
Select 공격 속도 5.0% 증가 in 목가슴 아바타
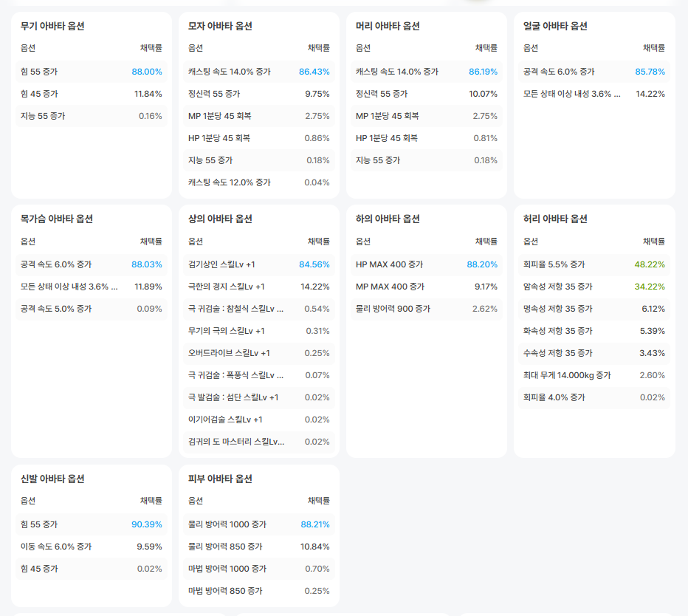click(56, 309)
